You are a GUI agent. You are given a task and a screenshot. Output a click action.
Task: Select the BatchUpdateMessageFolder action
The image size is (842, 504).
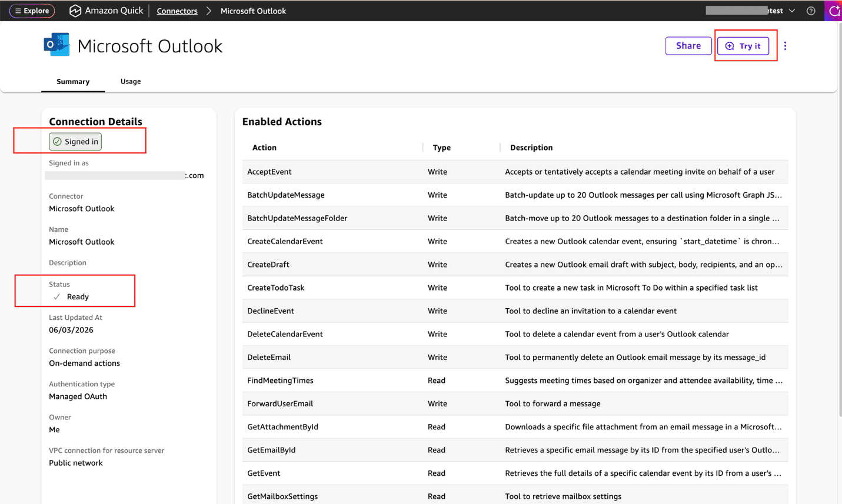point(297,218)
